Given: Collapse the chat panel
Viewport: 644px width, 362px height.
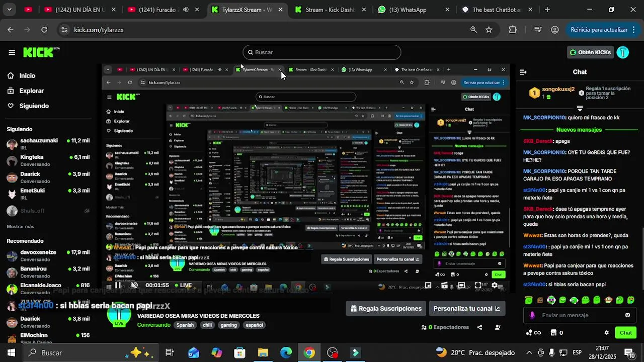Looking at the screenshot, I should [x=523, y=72].
